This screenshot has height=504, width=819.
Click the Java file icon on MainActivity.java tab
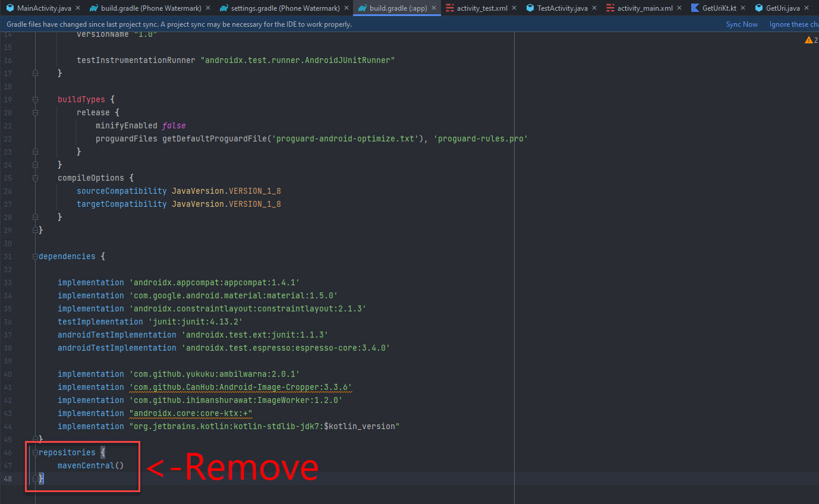coord(10,8)
